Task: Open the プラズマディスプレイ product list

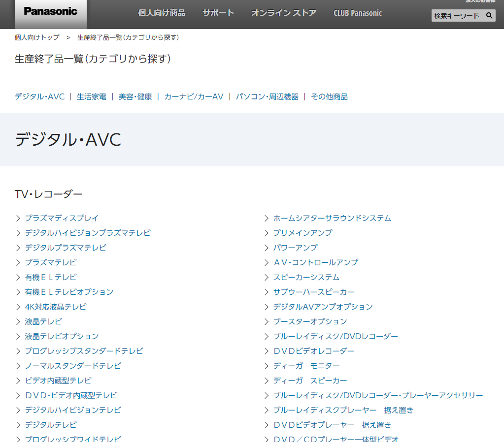Action: coord(62,218)
